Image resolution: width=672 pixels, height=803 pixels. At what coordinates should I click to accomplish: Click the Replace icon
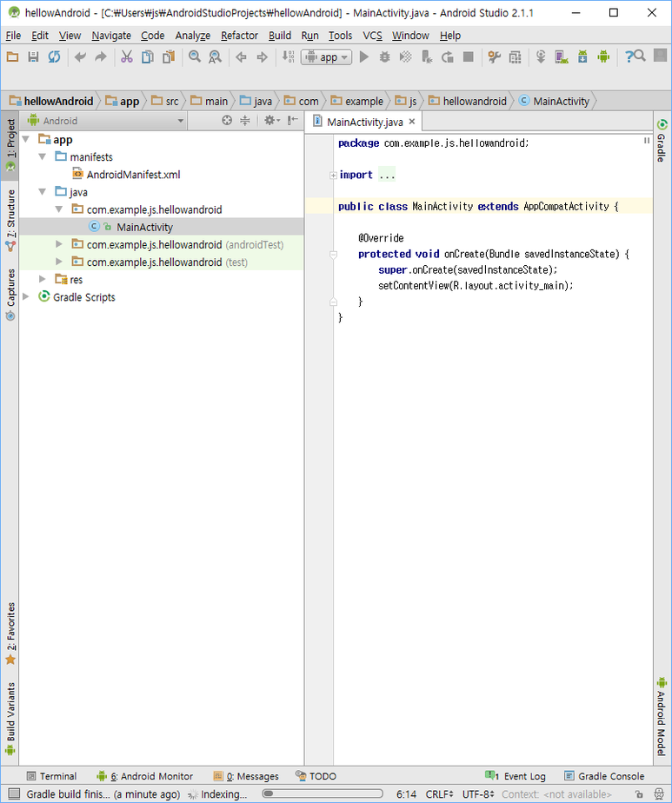215,56
